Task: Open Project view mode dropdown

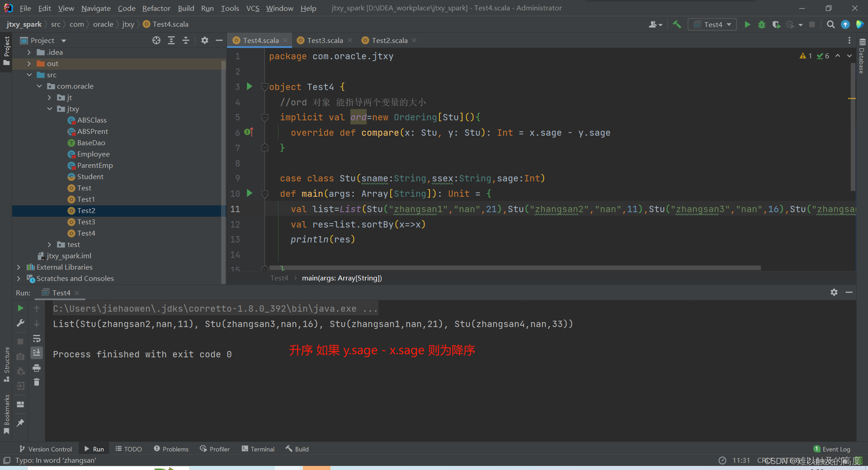Action: coord(64,41)
